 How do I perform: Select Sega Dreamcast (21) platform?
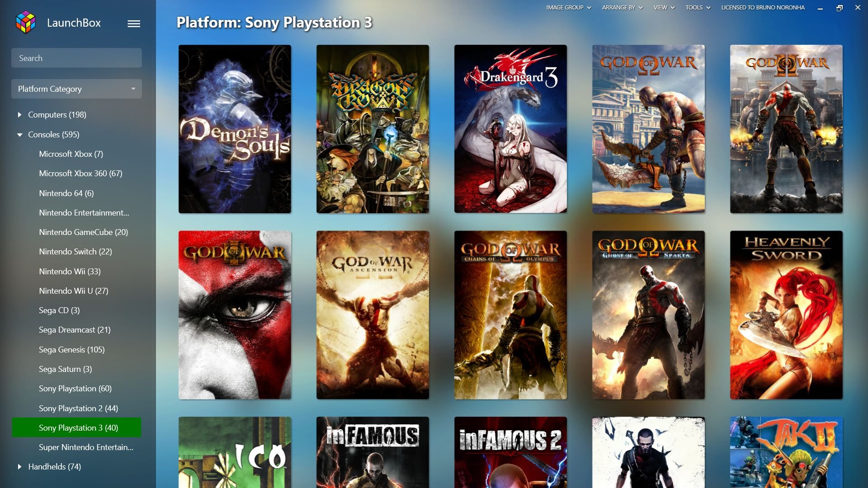coord(75,330)
